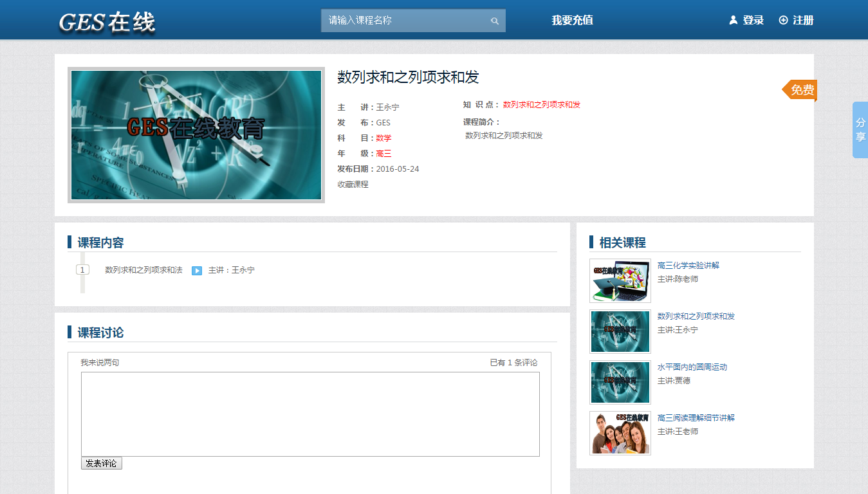Click the red 数学 subject link
868x494 pixels.
(383, 138)
